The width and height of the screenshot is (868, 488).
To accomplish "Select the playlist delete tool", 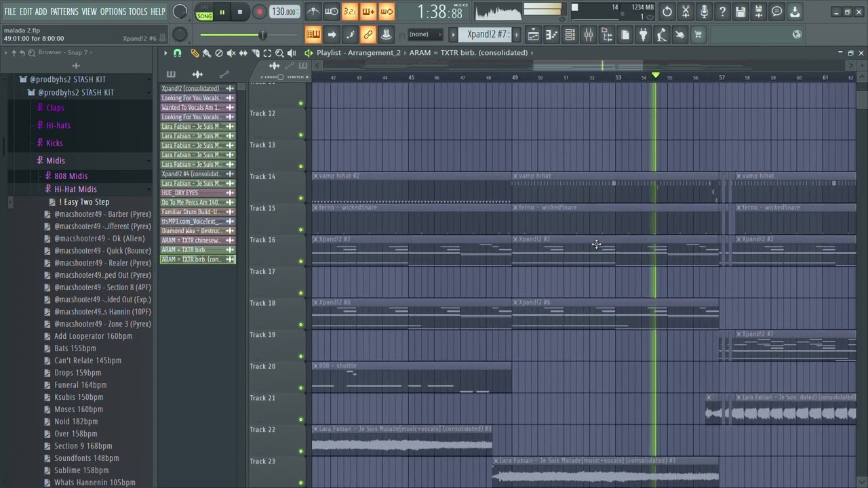I will 218,53.
